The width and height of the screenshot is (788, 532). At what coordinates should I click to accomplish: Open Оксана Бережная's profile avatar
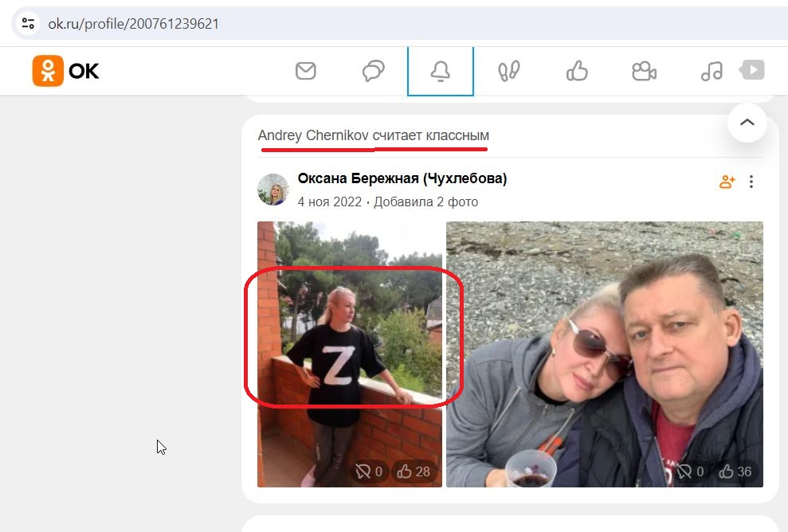[273, 190]
